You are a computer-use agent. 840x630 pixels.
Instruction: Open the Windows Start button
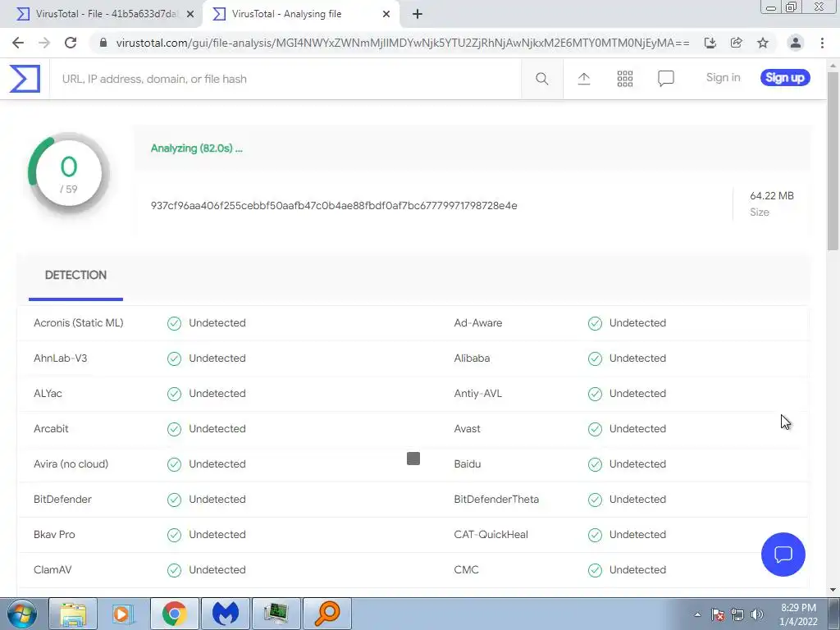point(22,614)
